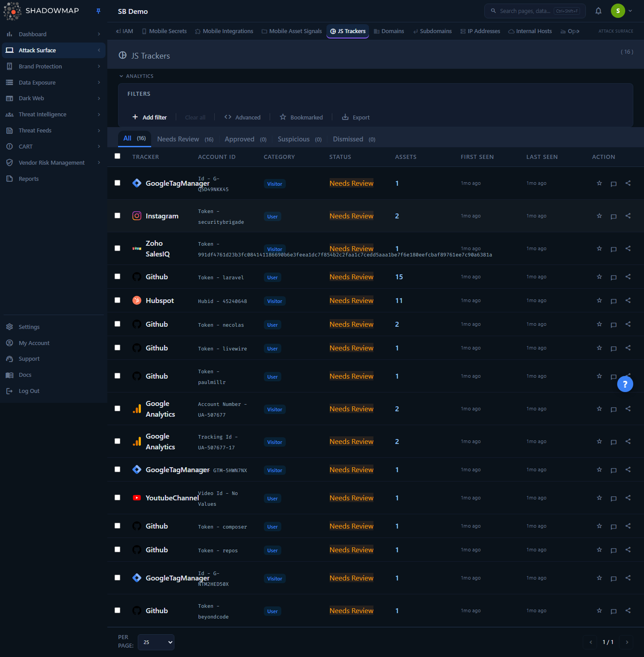Select the Zoho SalesIQ row checkbox

(117, 248)
